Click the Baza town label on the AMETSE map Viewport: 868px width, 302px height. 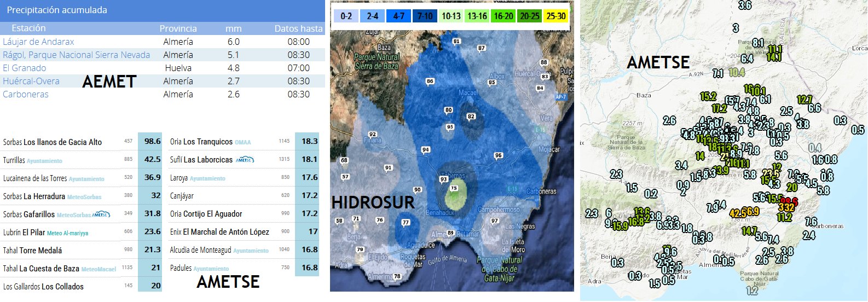[x=644, y=95]
